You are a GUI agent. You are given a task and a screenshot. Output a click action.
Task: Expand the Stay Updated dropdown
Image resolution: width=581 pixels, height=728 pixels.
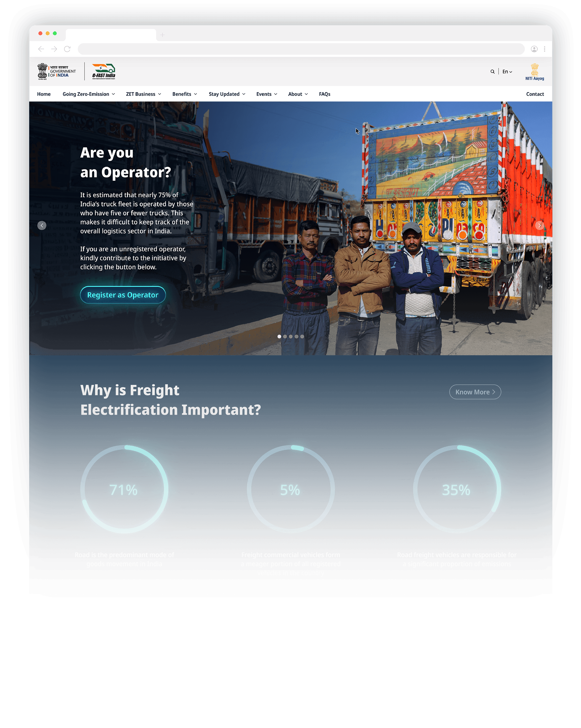click(x=227, y=94)
